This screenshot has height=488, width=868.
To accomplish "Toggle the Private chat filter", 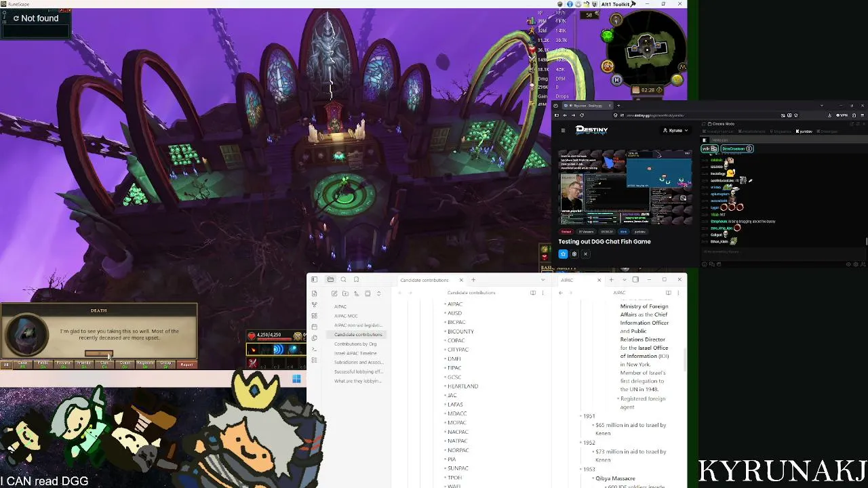I will 64,365.
